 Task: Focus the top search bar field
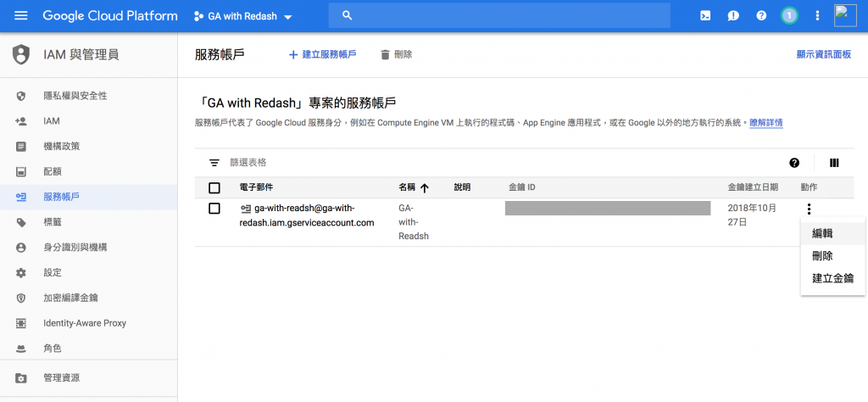tap(499, 15)
